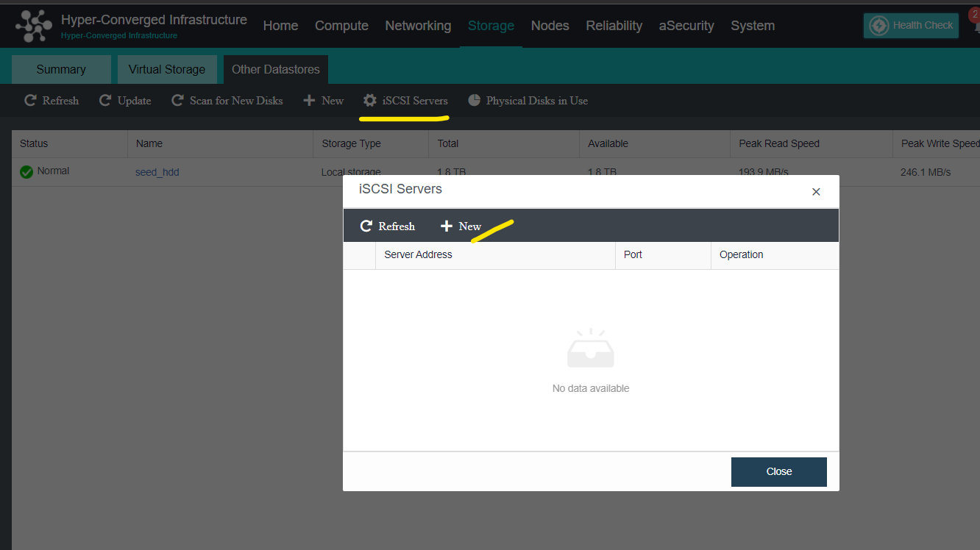Open the seed_hdd storage link

coord(157,171)
